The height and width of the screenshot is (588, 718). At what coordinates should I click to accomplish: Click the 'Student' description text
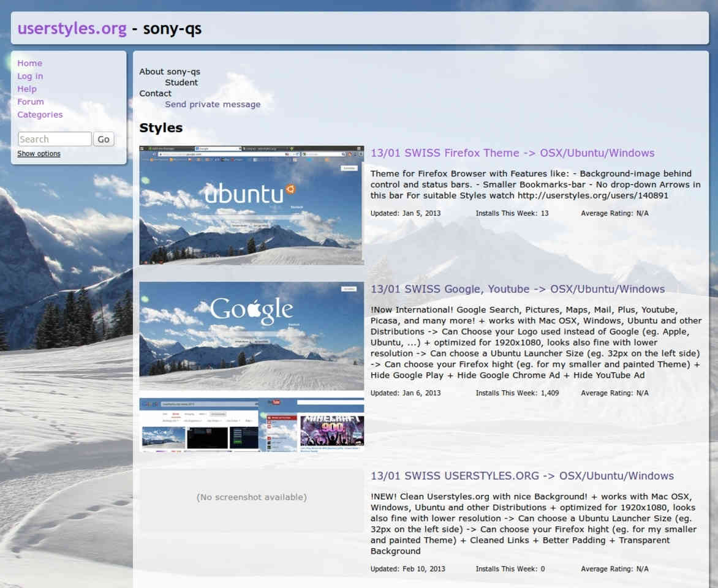(x=181, y=83)
